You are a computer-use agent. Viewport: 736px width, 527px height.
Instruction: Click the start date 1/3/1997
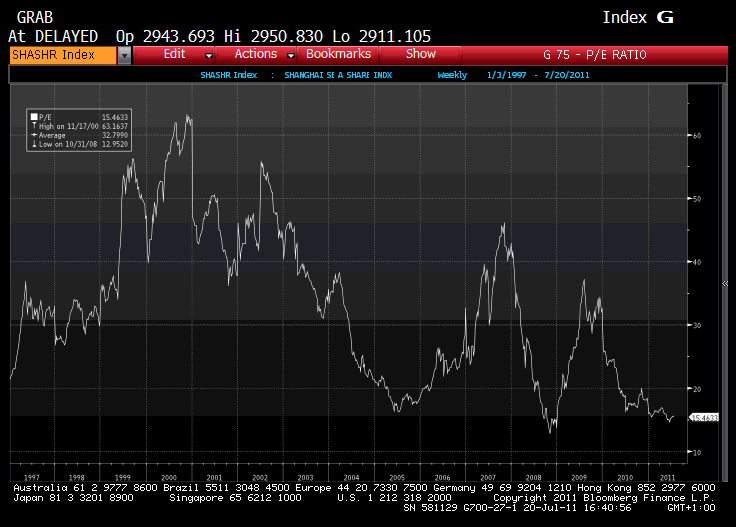(506, 75)
